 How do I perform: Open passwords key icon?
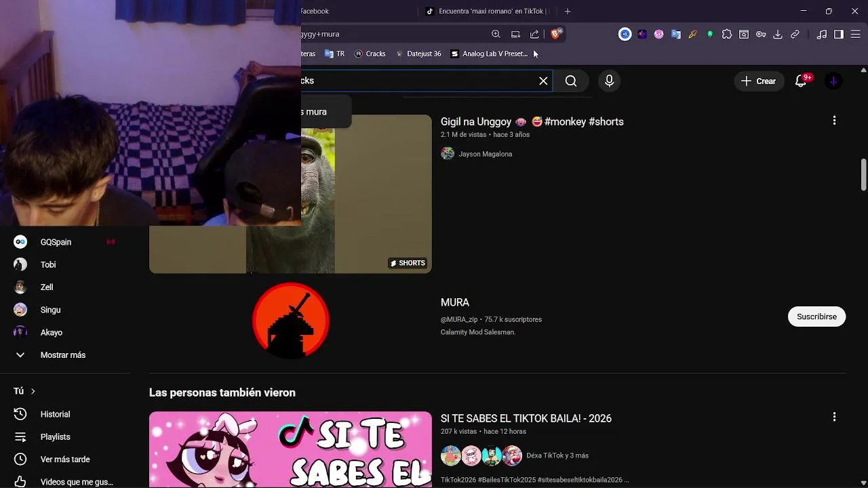(761, 34)
